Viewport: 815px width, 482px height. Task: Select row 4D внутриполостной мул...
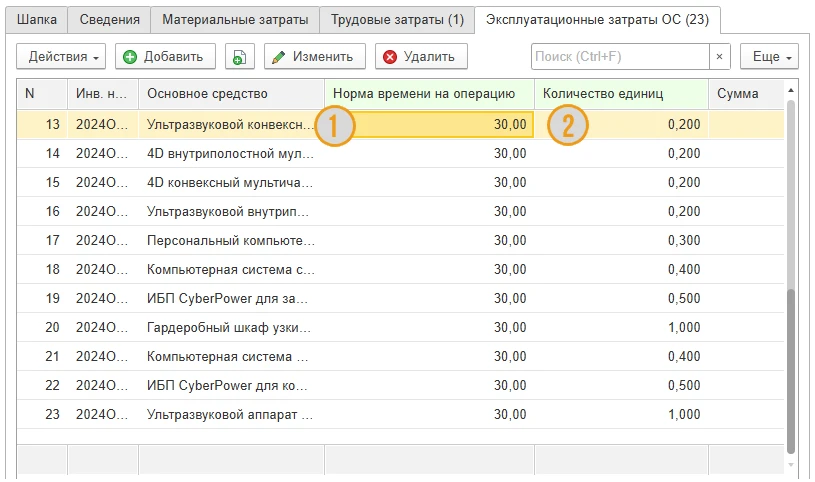point(400,153)
